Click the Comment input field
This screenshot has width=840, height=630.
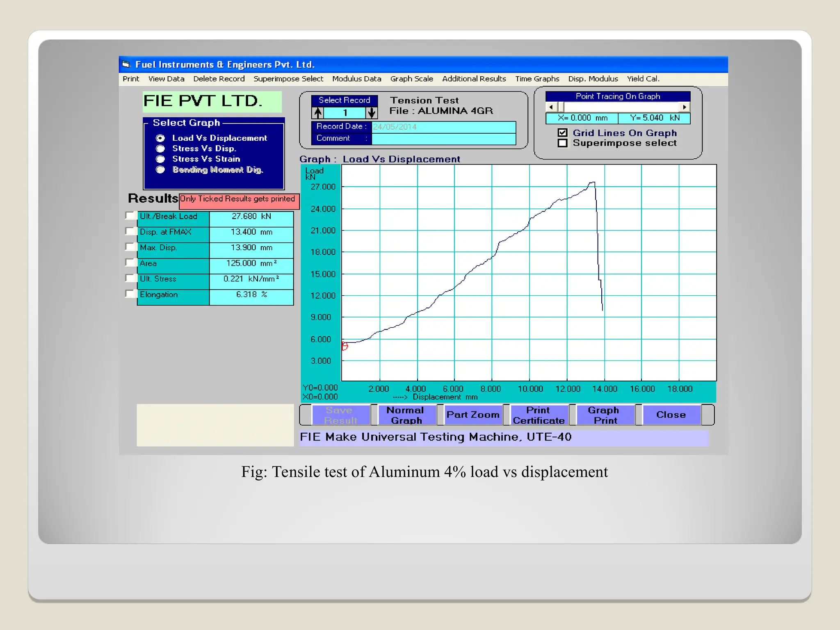pyautogui.click(x=443, y=139)
